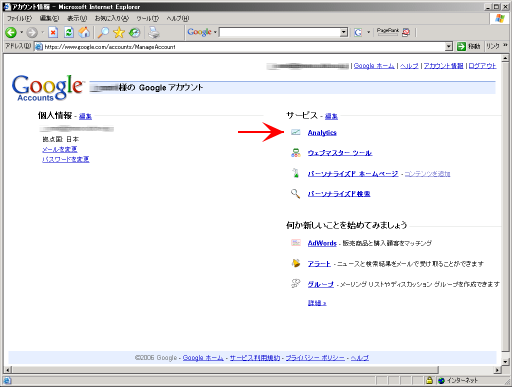512x387 pixels.
Task: Open the ウェブマスター ツール link
Action: pos(340,153)
